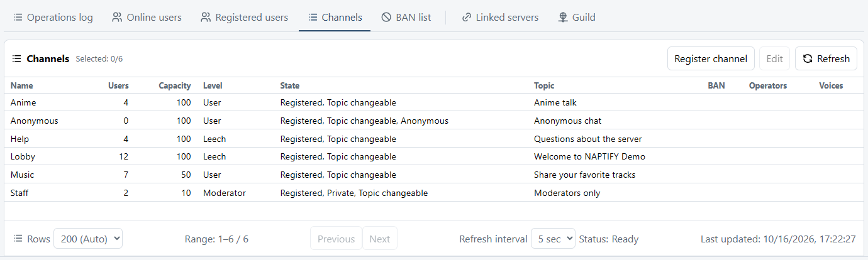Click the Operators column header

coord(768,85)
